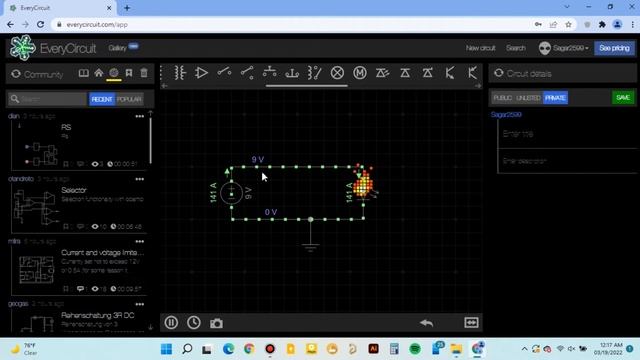Open options menu for Reihenschaltung 3R DC
640x360 pixels.
click(140, 304)
